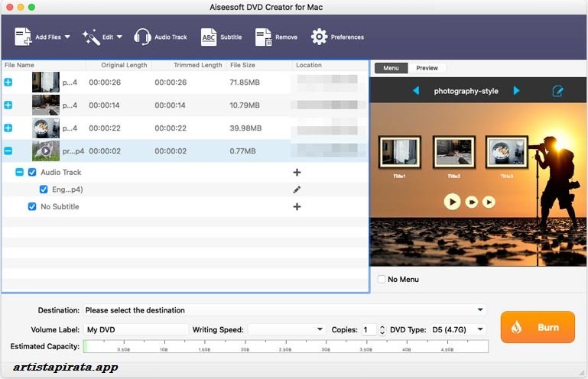Collapse the 0.77MB file row
This screenshot has height=379, width=588.
coord(8,151)
